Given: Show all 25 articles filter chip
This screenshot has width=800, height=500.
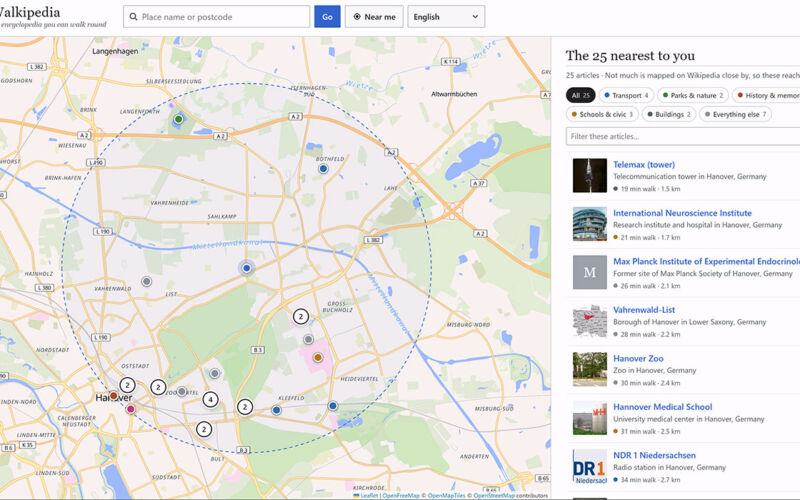Looking at the screenshot, I should 581,95.
